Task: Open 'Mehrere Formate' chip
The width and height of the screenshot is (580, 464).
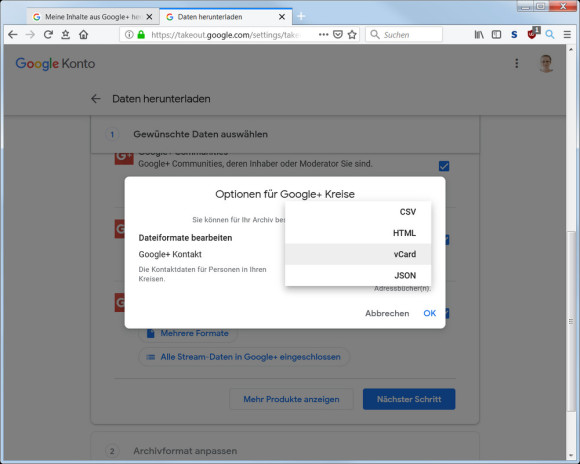Action: click(188, 333)
